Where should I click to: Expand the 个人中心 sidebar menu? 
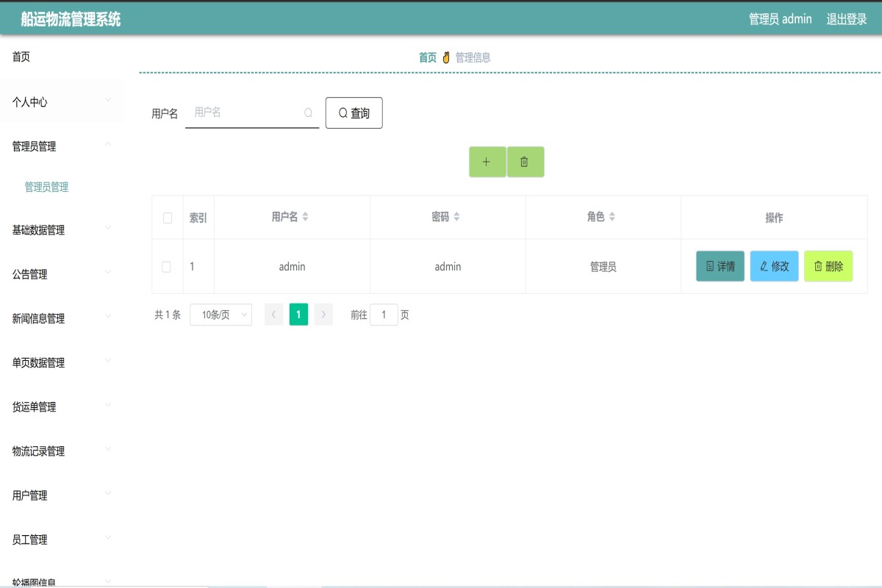coord(32,101)
